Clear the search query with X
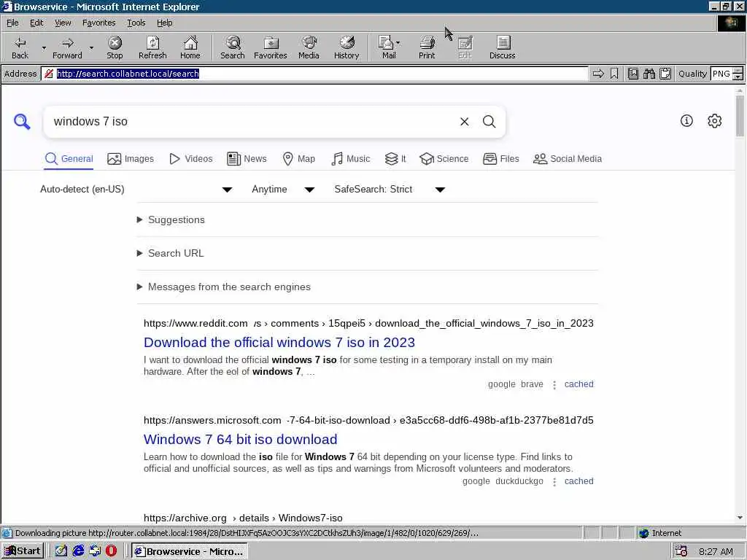 pos(465,122)
